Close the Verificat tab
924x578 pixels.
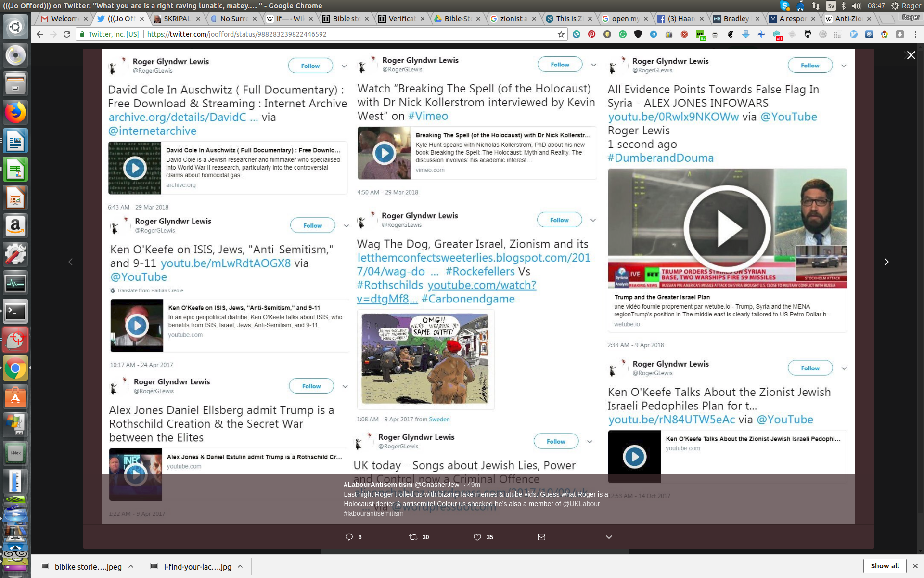pos(423,19)
